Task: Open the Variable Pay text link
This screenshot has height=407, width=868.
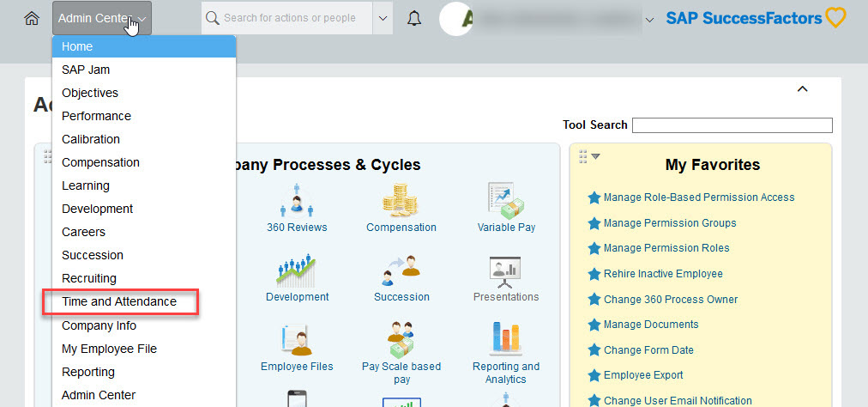Action: (506, 228)
